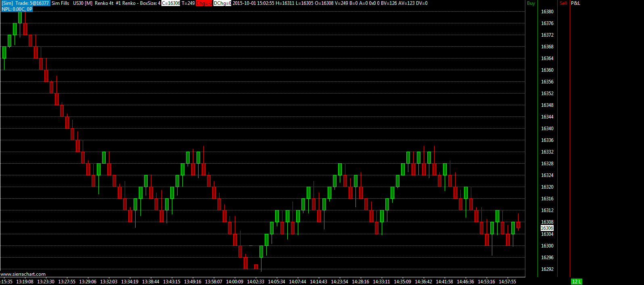Click the O=16308 open value
644x285 pixels.
(324, 3)
